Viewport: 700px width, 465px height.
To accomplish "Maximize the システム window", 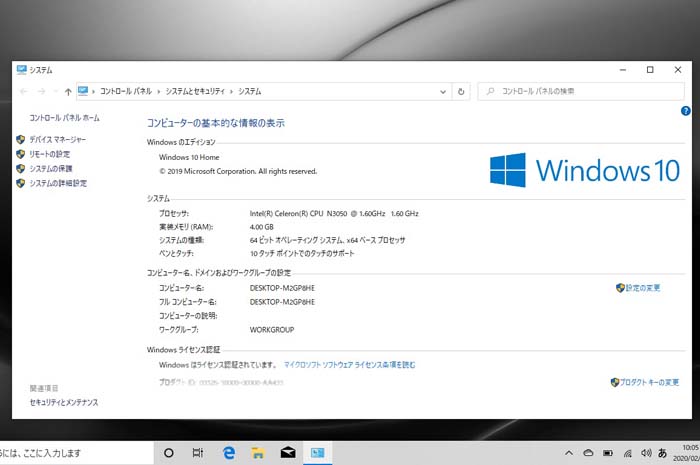I will point(650,70).
